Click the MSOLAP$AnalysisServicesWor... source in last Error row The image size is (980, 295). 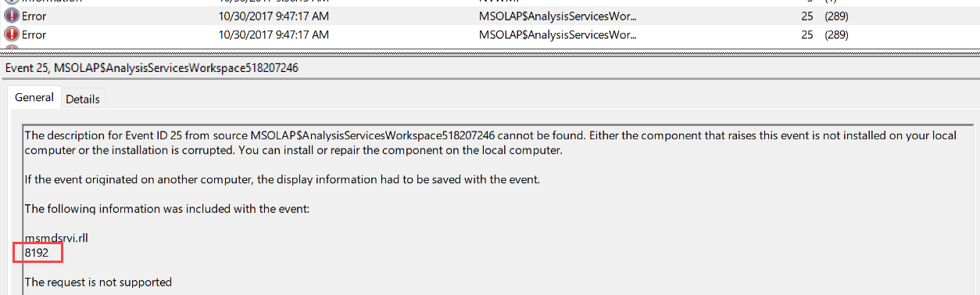click(557, 34)
